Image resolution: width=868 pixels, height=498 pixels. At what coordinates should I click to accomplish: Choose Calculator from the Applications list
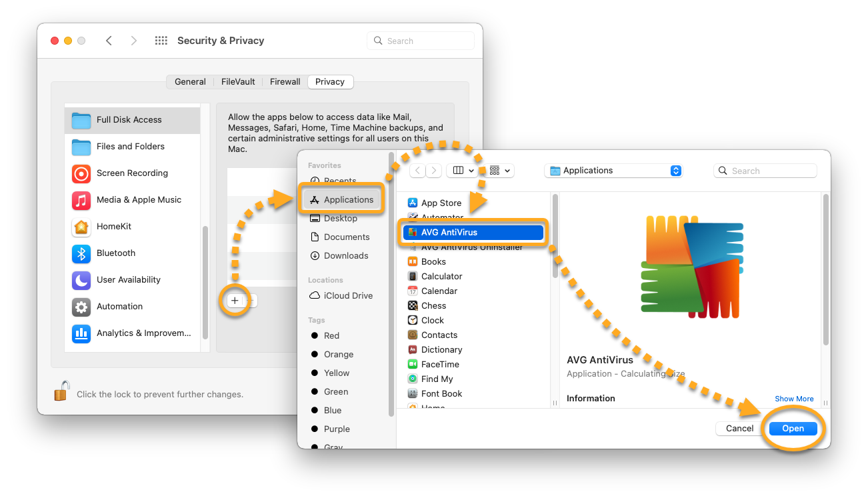[441, 277]
